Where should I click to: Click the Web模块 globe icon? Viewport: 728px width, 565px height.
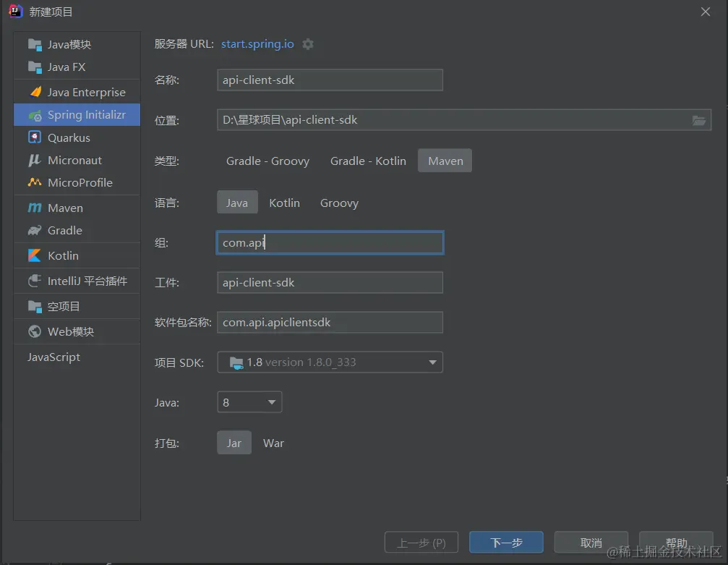[35, 331]
